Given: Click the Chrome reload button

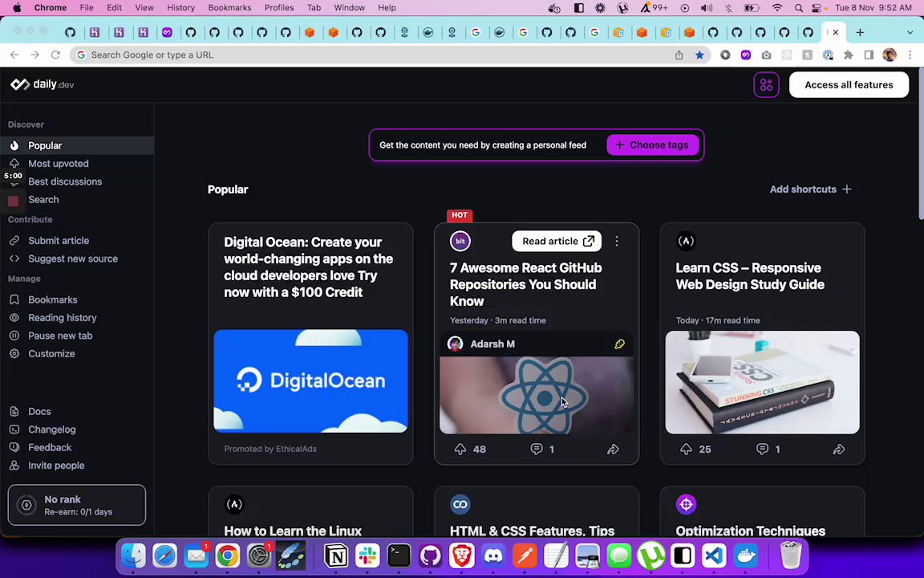Looking at the screenshot, I should coord(55,55).
